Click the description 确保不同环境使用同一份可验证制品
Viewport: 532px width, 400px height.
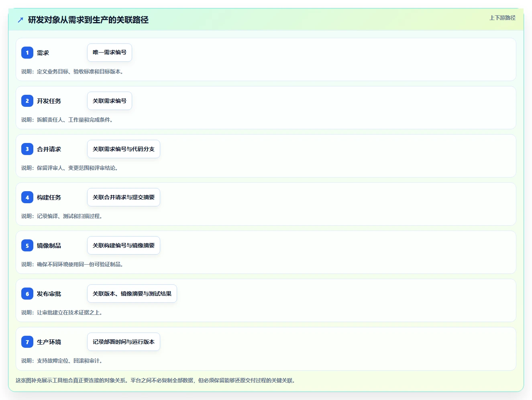point(80,264)
